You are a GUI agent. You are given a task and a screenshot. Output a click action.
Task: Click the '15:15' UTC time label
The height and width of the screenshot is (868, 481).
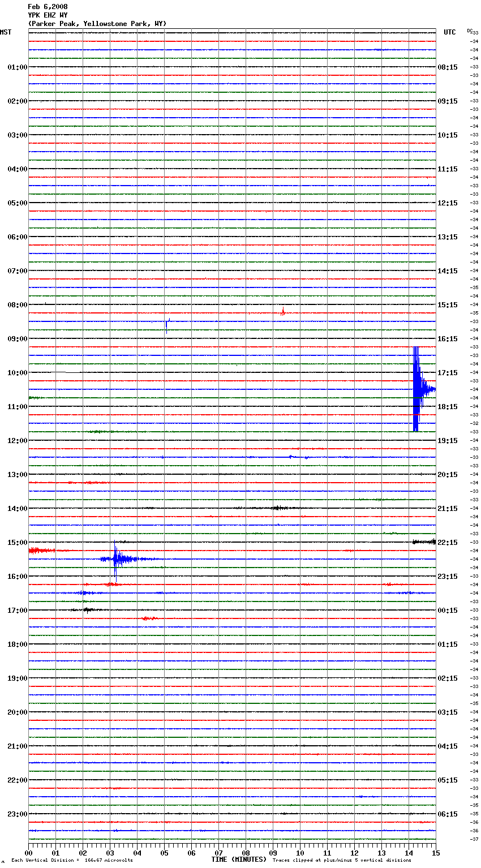[x=448, y=305]
